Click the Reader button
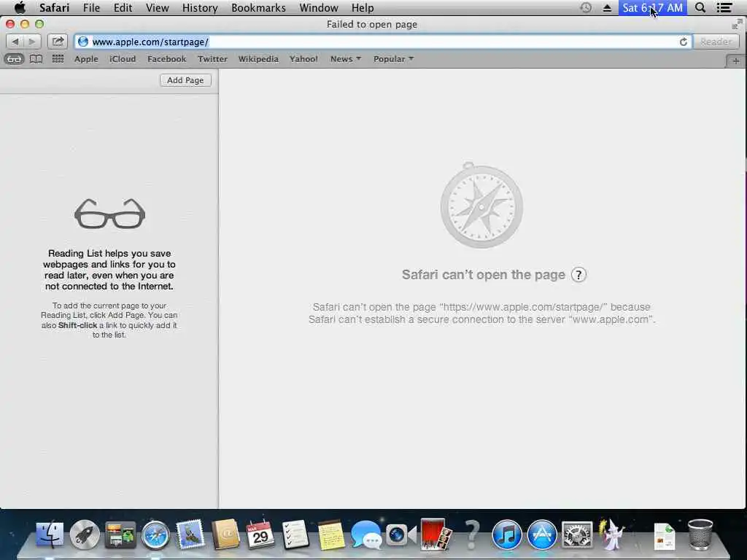This screenshot has width=747, height=560. [716, 42]
